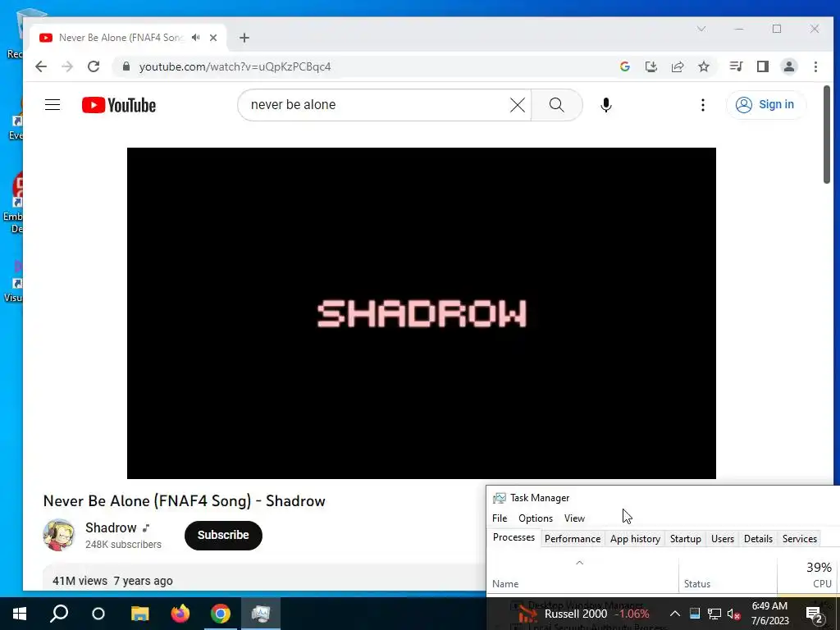Screen dimensions: 840x630
Task: Select Processes tab in Task Manager
Action: tap(514, 537)
